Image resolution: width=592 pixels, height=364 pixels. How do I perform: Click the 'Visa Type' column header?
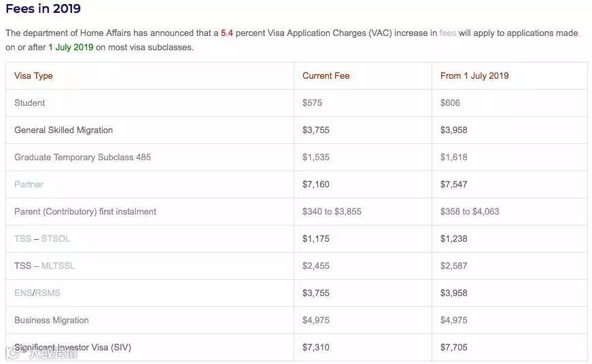[x=33, y=75]
